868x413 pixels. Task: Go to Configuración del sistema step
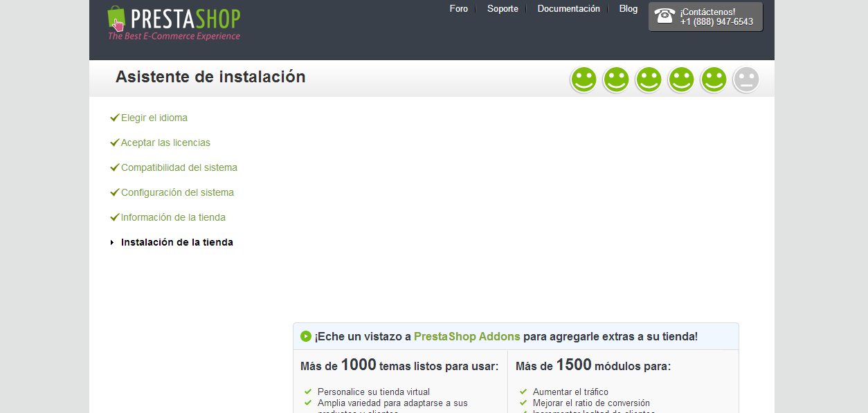click(x=177, y=192)
